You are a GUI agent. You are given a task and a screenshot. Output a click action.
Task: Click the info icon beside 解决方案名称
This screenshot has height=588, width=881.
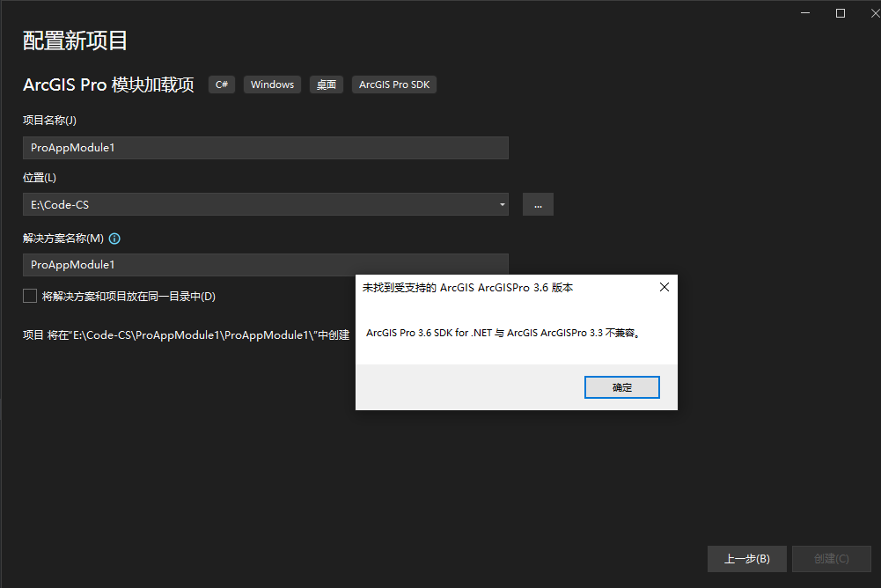coord(114,239)
